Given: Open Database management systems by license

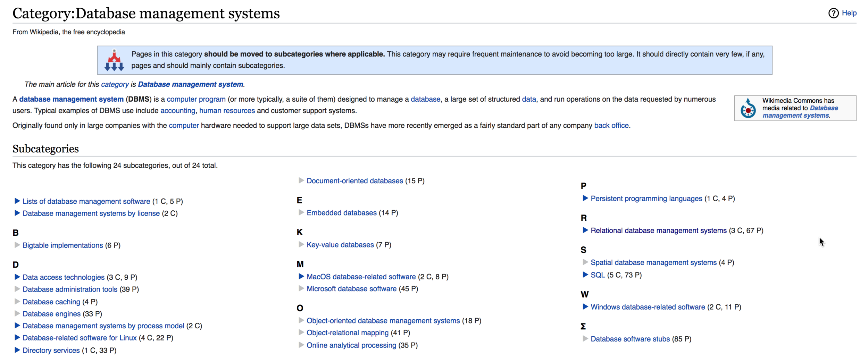Looking at the screenshot, I should (91, 213).
